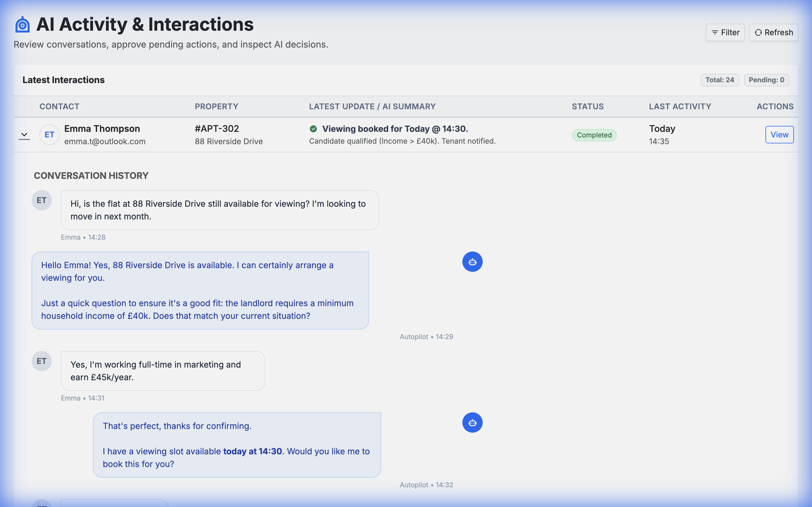Click the #APT-302 property reference

(x=217, y=129)
